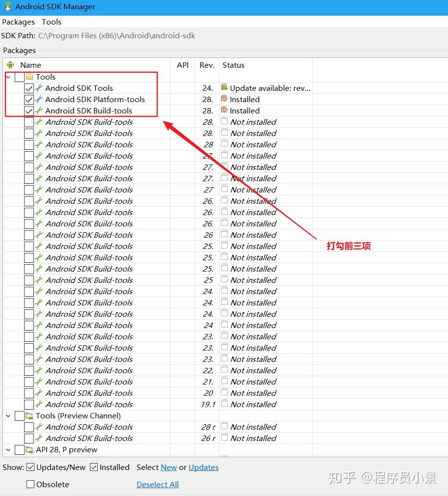448x496 pixels.
Task: Click the '28 r' revision cell
Action: [208, 427]
